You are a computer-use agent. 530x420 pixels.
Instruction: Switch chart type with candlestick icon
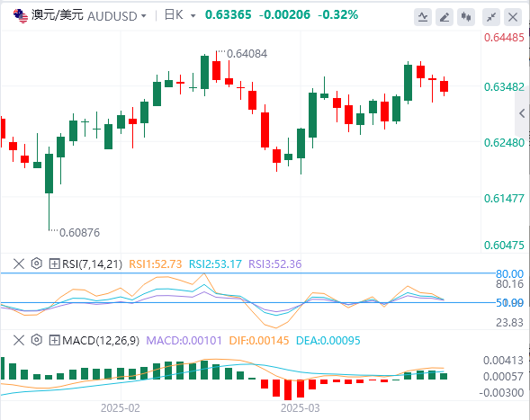point(466,17)
